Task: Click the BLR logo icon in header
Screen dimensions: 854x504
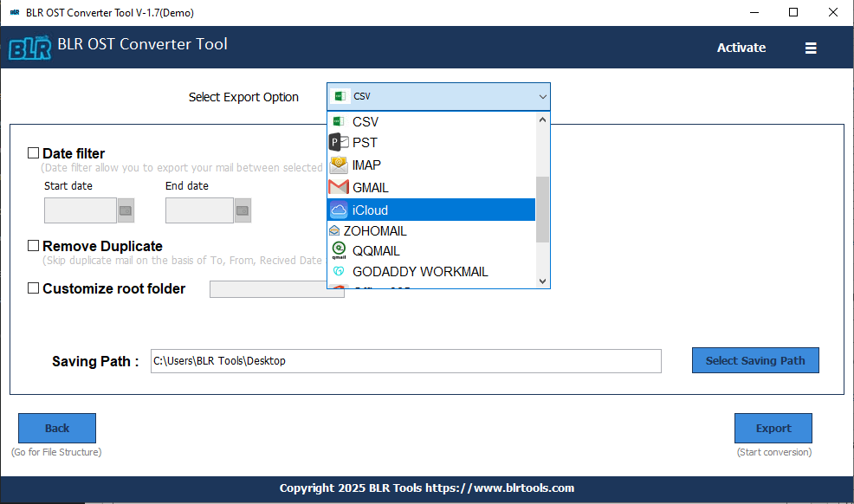Action: pyautogui.click(x=30, y=48)
